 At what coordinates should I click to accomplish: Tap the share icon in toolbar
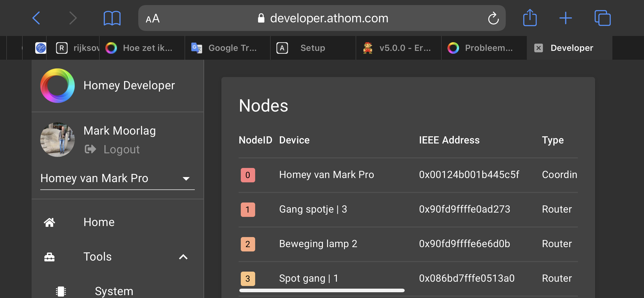pos(529,18)
